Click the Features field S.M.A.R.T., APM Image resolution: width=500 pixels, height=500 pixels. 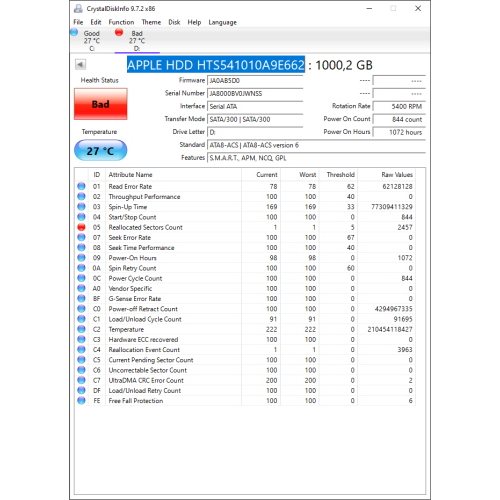(316, 158)
